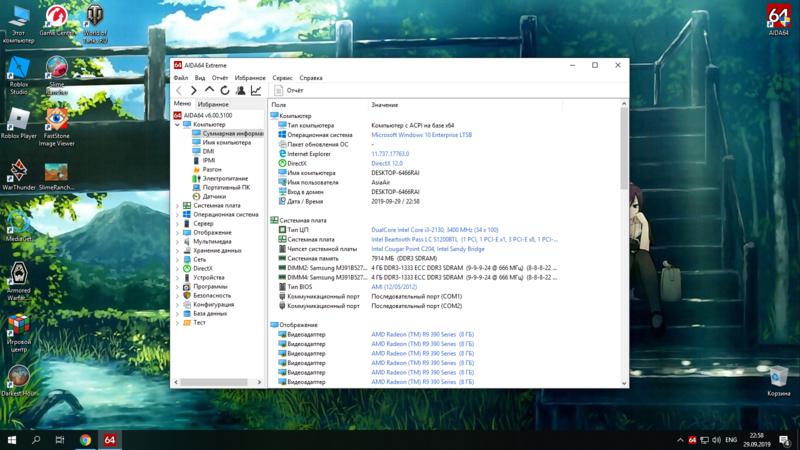This screenshot has height=450, width=800.
Task: Open the Сервис menu
Action: (x=282, y=78)
